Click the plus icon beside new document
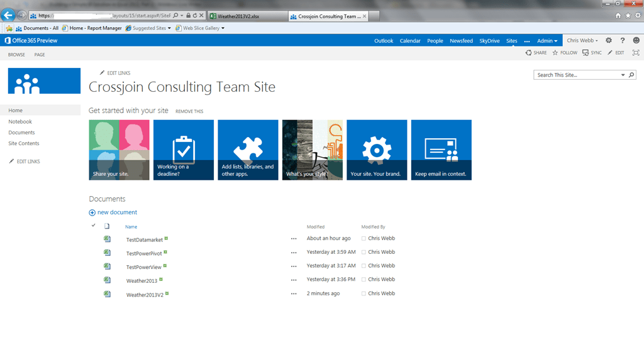This screenshot has width=644, height=345. click(x=92, y=212)
